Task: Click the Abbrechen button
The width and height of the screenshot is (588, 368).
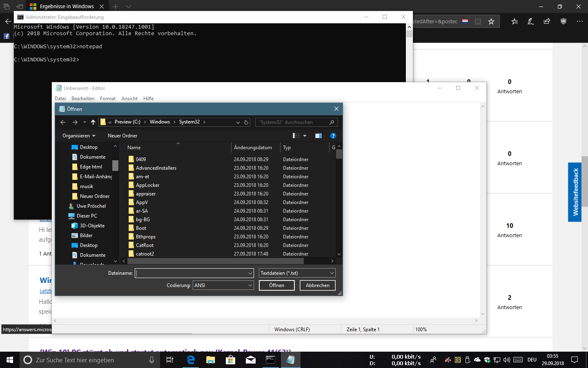Action: [318, 285]
